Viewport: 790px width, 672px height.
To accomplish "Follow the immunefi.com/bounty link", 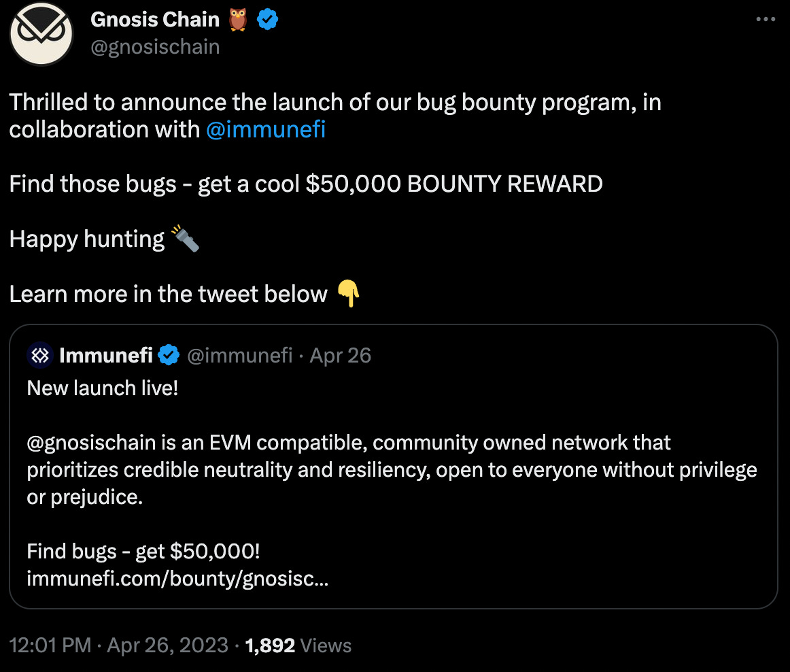I will 178,578.
